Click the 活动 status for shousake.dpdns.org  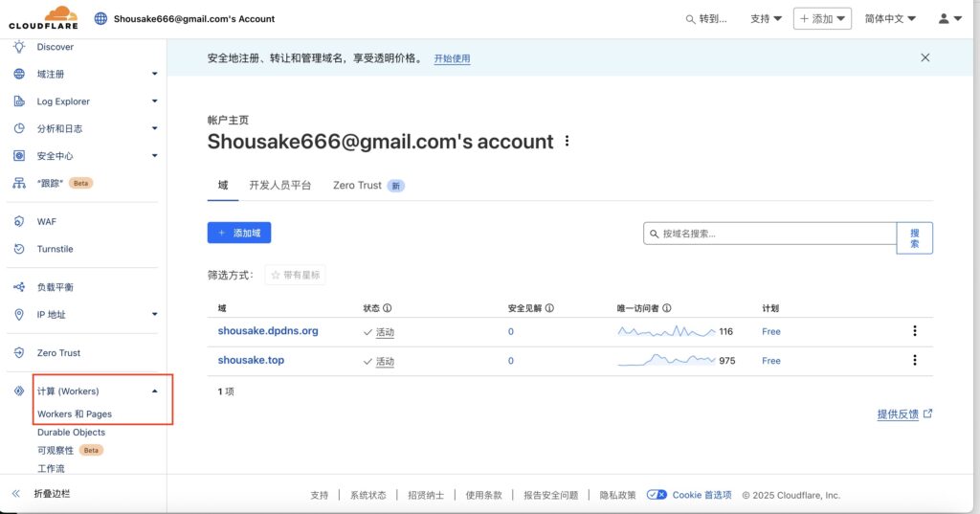click(385, 332)
